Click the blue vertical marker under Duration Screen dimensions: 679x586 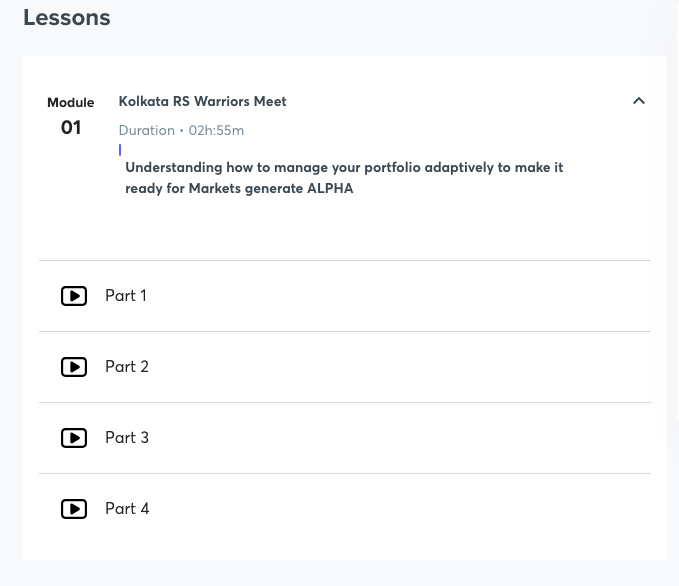[x=120, y=150]
